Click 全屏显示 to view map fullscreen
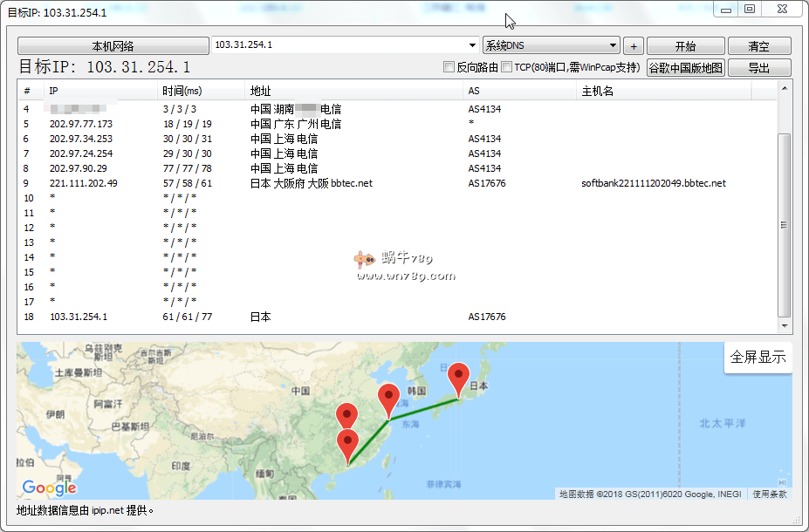Viewport: 809px width, 532px height. pos(758,357)
